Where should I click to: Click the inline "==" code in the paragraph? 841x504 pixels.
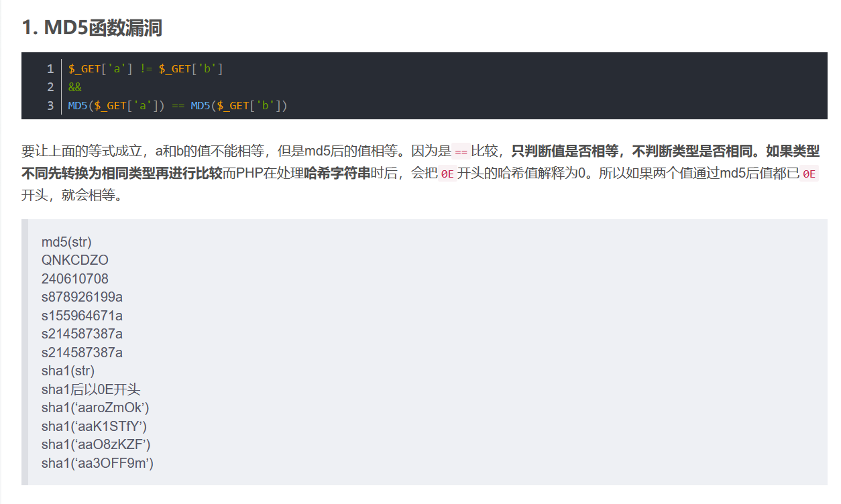[461, 152]
